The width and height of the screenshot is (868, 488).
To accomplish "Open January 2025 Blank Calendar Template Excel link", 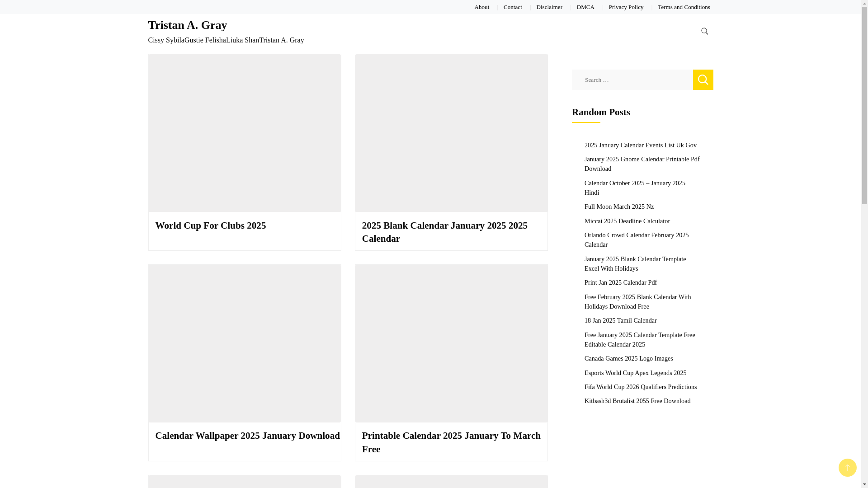I will (x=635, y=264).
